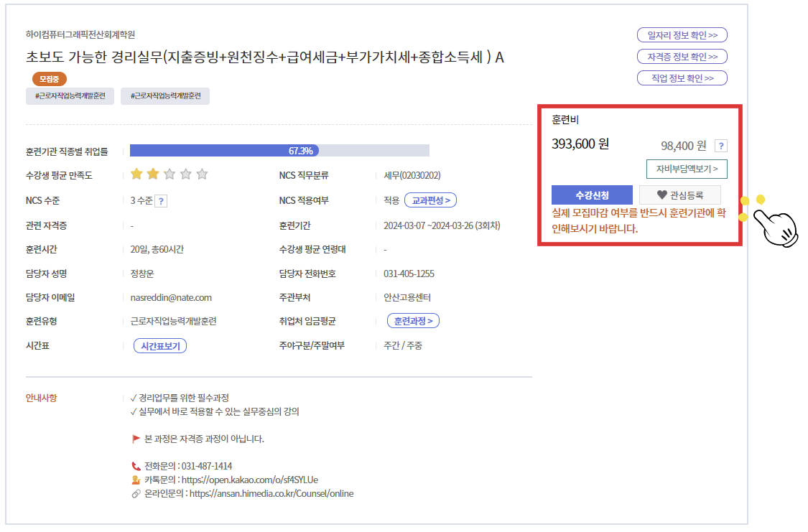
Task: Open 자비부담액보기 details
Action: (x=687, y=169)
